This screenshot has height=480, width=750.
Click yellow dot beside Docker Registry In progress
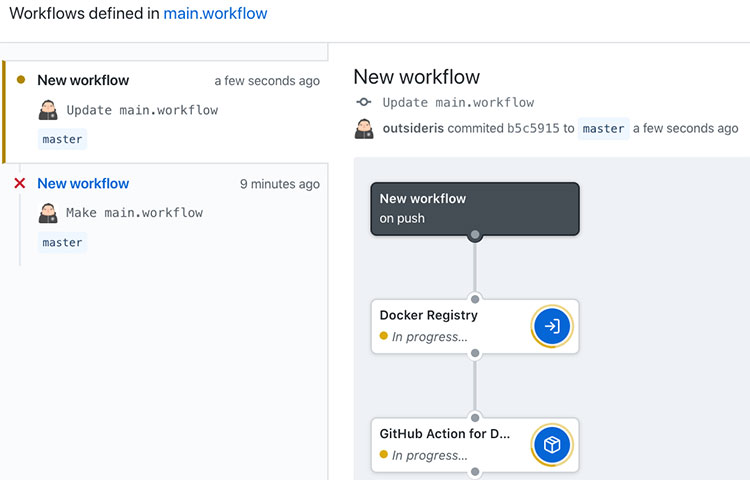pyautogui.click(x=384, y=336)
